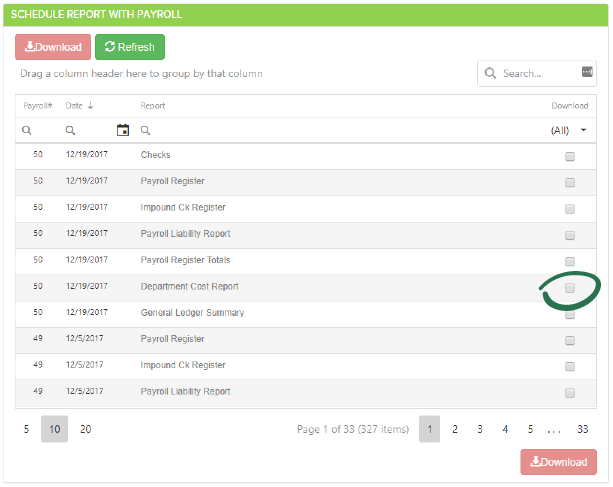The image size is (613, 487).
Task: Click the magnifier icon in Search box
Action: [490, 73]
